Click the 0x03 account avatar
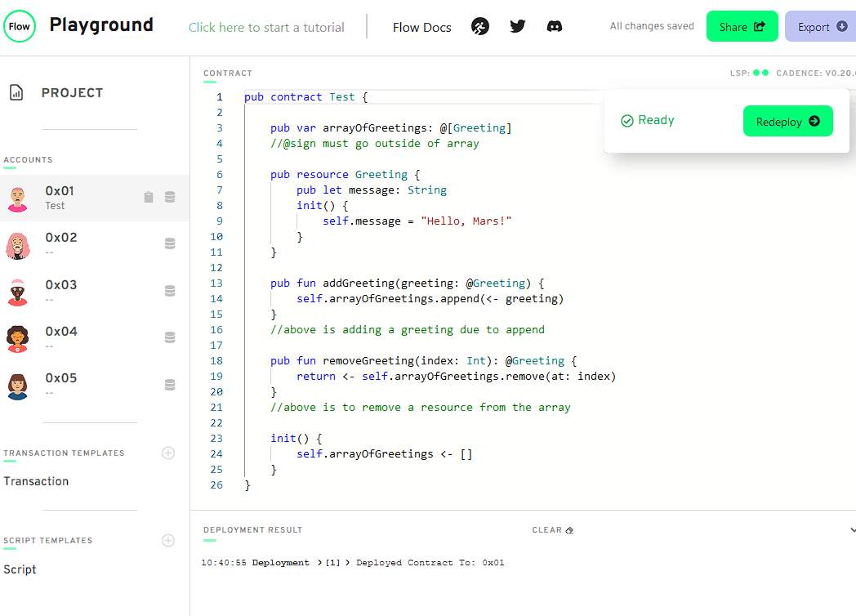This screenshot has width=856, height=616. 17,292
